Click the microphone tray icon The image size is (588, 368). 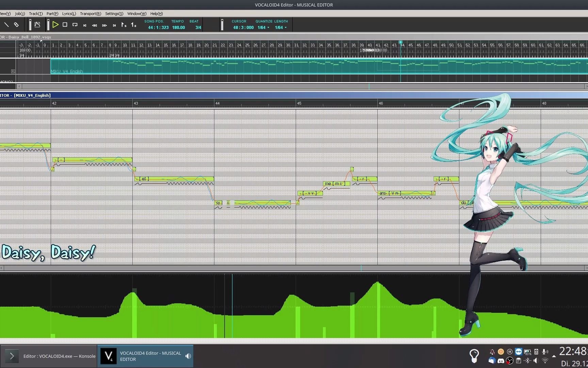[545, 352]
